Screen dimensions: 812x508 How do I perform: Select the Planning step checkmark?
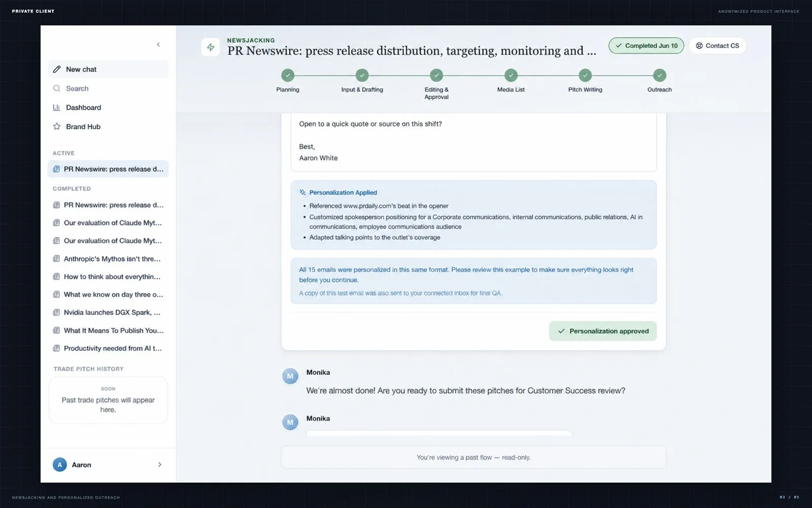point(288,75)
